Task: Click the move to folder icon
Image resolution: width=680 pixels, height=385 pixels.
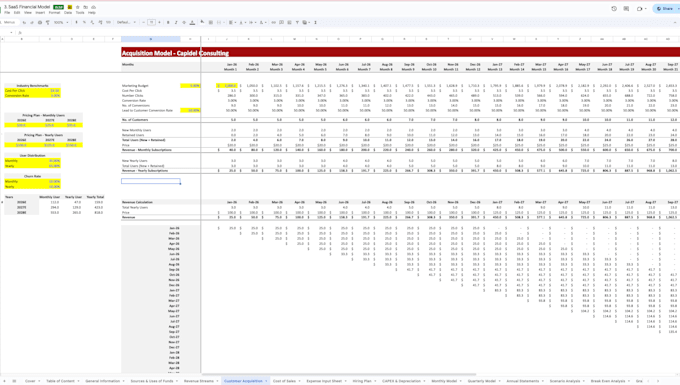Action: (x=85, y=7)
